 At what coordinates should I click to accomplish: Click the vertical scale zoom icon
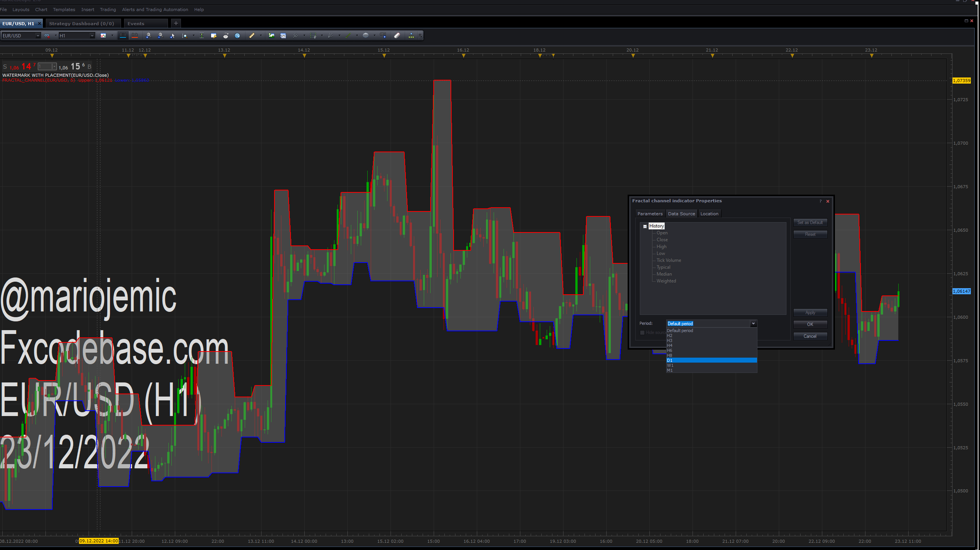click(x=185, y=35)
